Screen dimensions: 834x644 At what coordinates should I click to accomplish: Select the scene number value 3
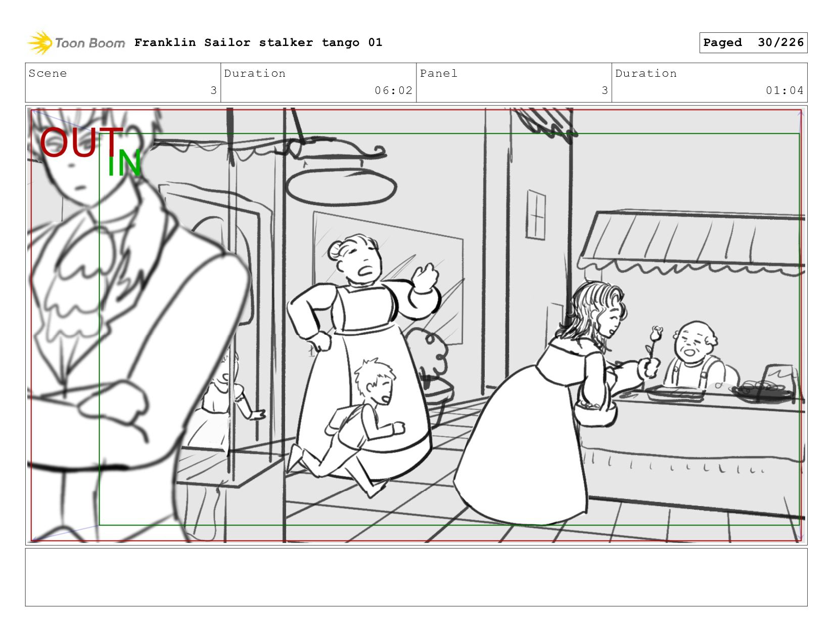pos(213,90)
